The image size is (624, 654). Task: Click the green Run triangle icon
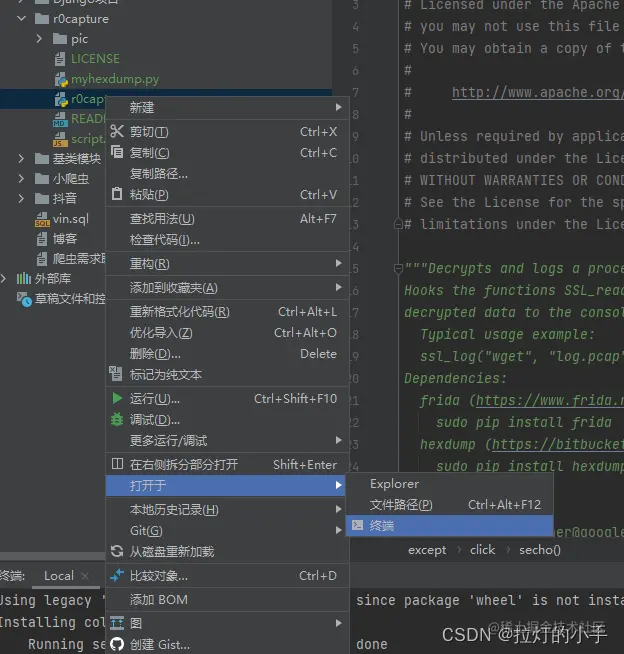tap(117, 398)
